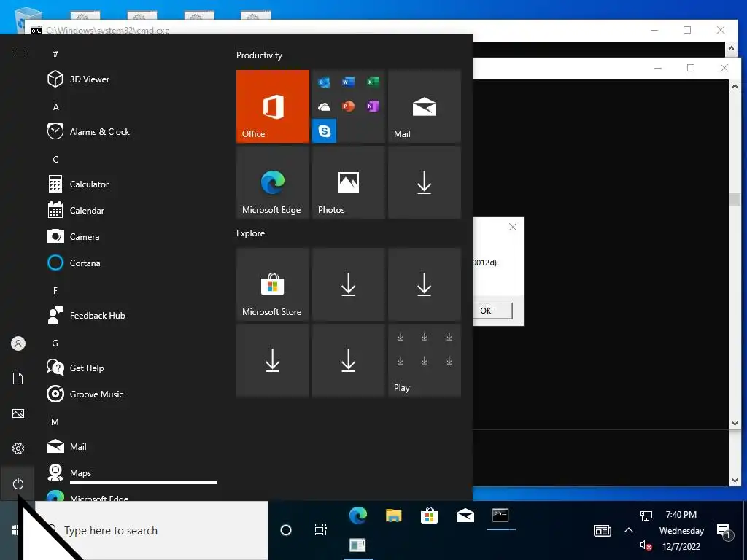Open the Calculator app

(131, 184)
